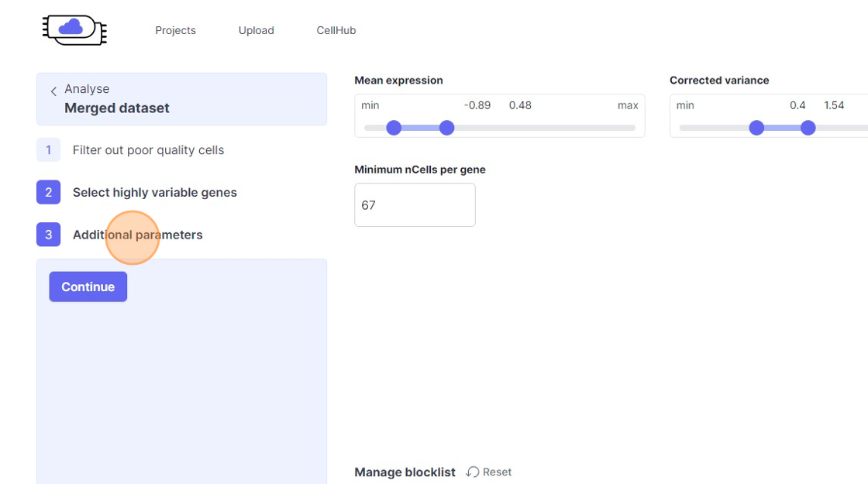Click the Corrected variance upper slider handle
Screen dimensions: 868x484
(808, 128)
